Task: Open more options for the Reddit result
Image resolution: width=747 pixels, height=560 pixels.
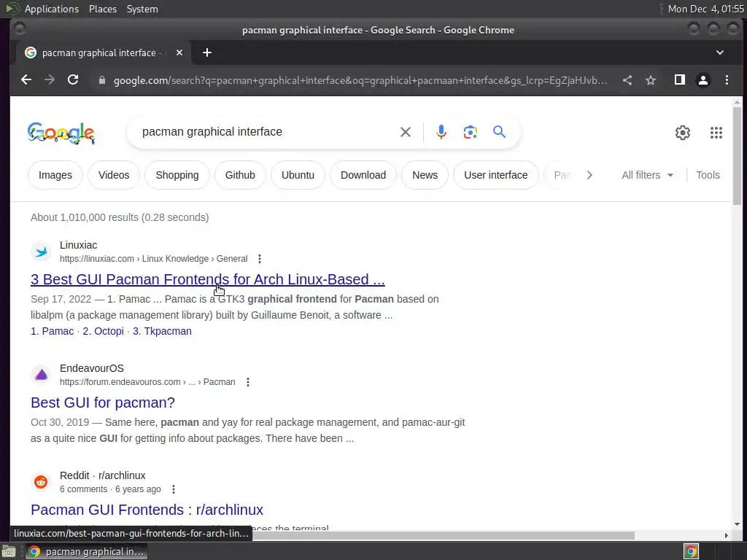Action: [x=174, y=489]
